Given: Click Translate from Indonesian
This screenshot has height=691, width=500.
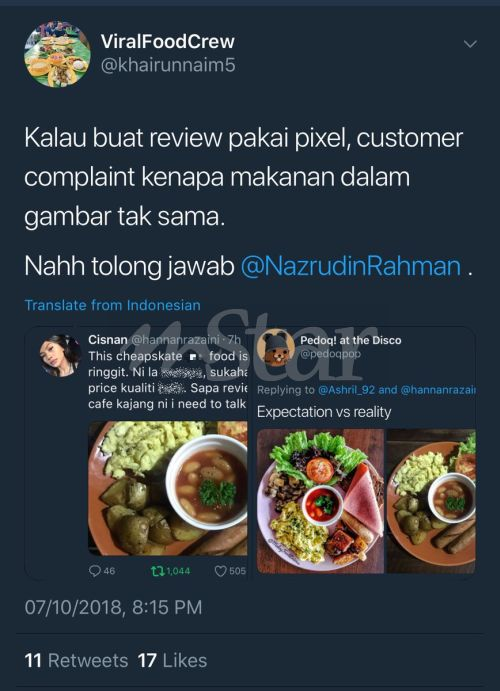Looking at the screenshot, I should pos(112,305).
